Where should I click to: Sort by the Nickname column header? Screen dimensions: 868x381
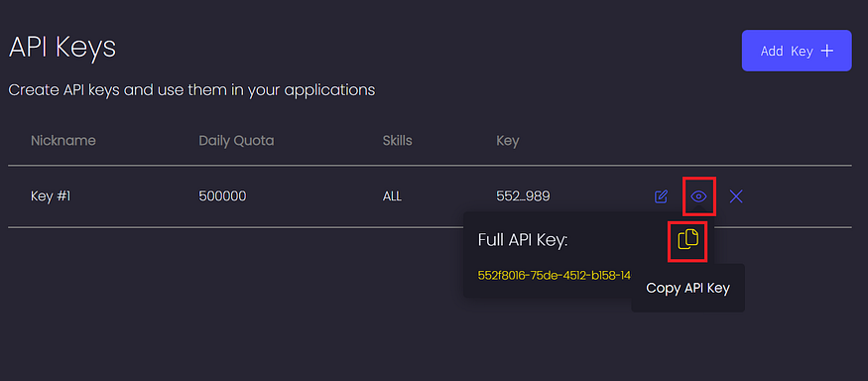[x=63, y=141]
